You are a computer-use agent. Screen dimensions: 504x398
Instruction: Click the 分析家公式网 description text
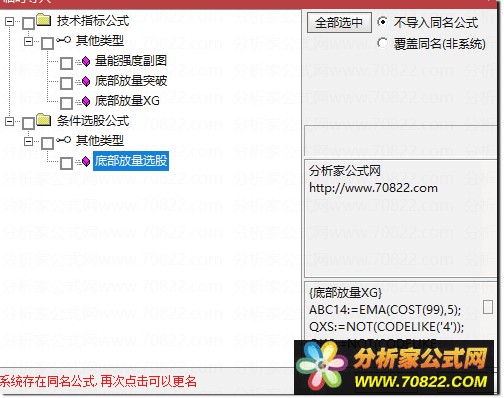pyautogui.click(x=345, y=171)
